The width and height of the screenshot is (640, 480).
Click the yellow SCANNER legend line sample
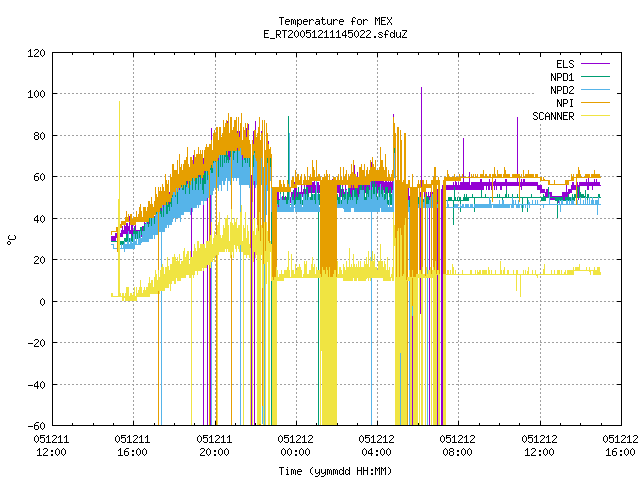click(x=596, y=116)
